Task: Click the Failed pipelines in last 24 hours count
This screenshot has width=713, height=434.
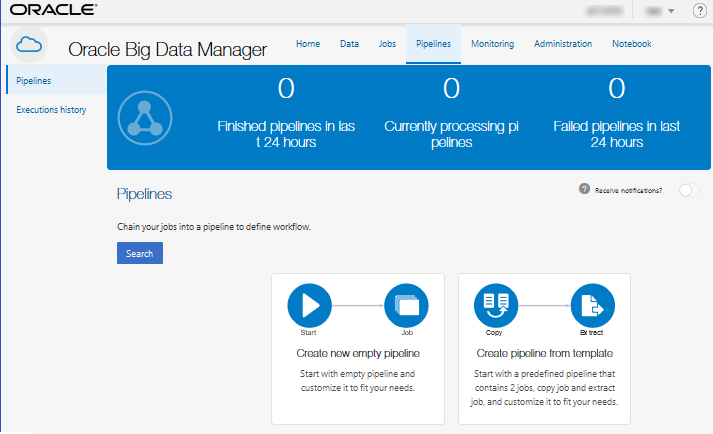Action: click(617, 88)
